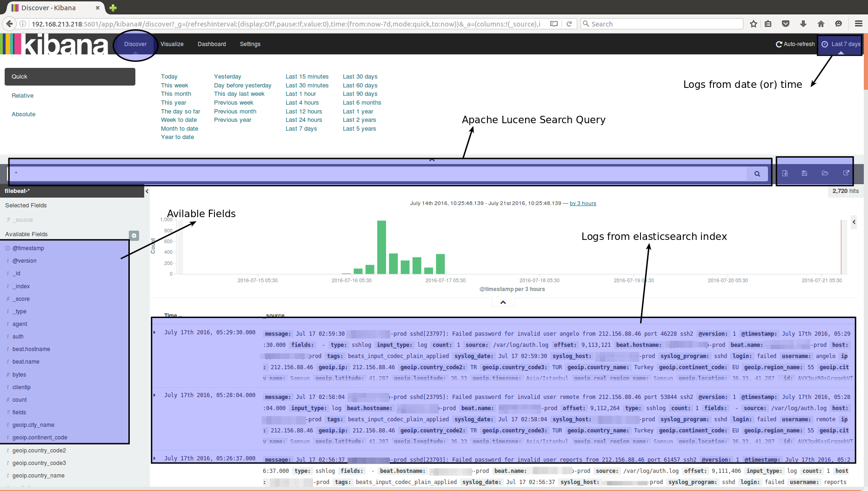
Task: Click the search magnifier button in query bar
Action: click(757, 173)
